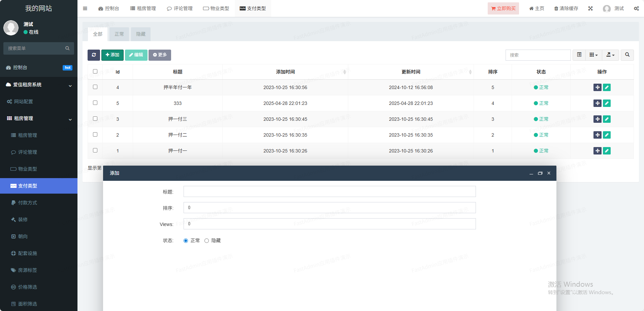Click the 标题 input field in dialog
Viewport: 644px width, 311px height.
point(329,192)
